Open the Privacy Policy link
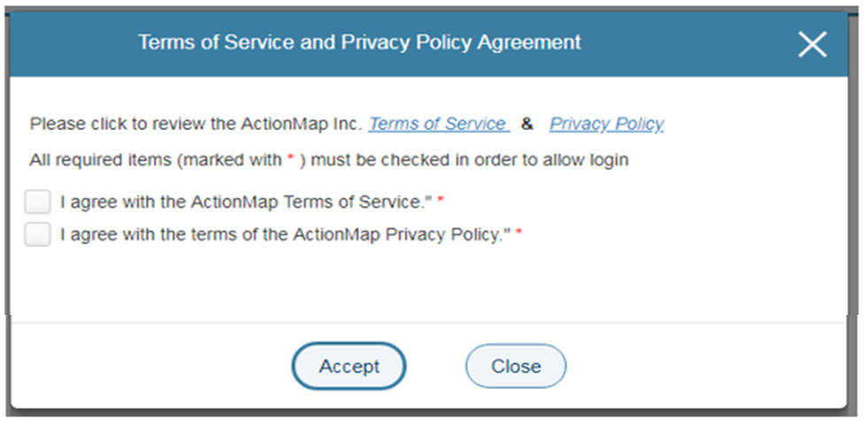 (x=606, y=124)
